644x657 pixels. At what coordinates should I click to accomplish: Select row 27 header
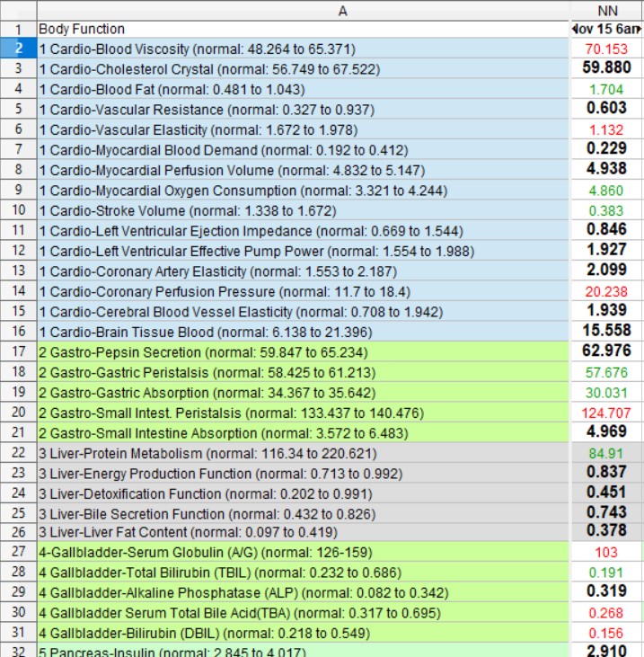[x=18, y=553]
